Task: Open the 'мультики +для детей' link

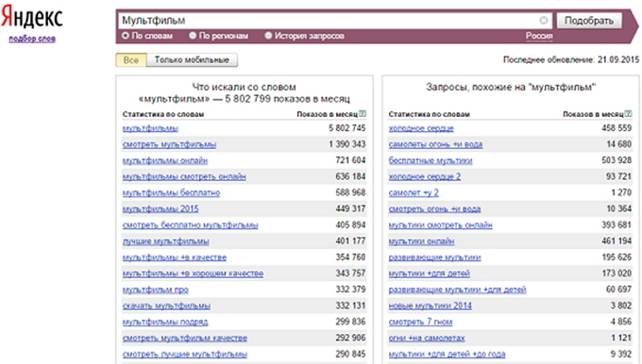Action: 429,273
